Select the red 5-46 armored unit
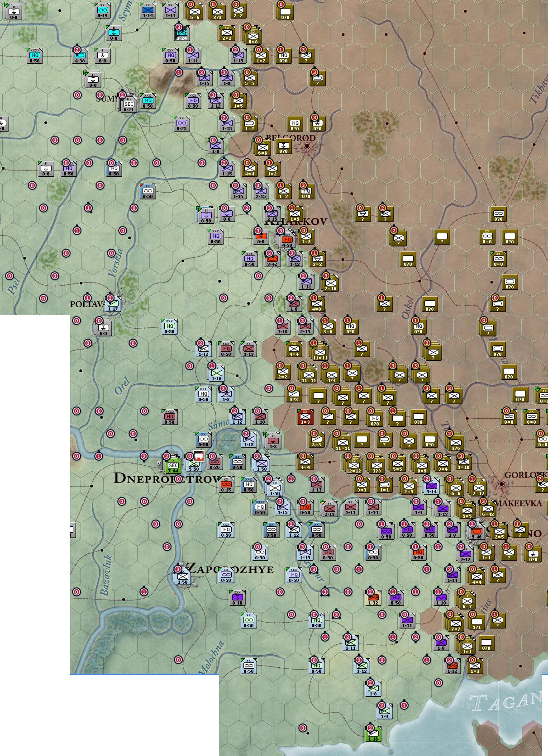548x756 pixels. [477, 532]
